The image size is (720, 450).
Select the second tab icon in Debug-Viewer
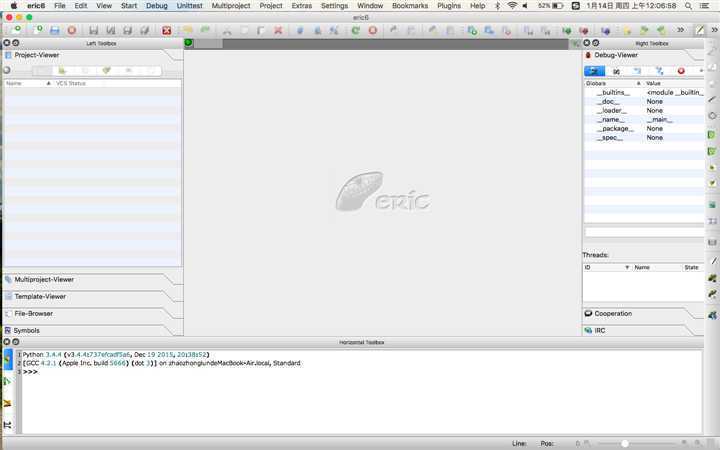pos(616,71)
